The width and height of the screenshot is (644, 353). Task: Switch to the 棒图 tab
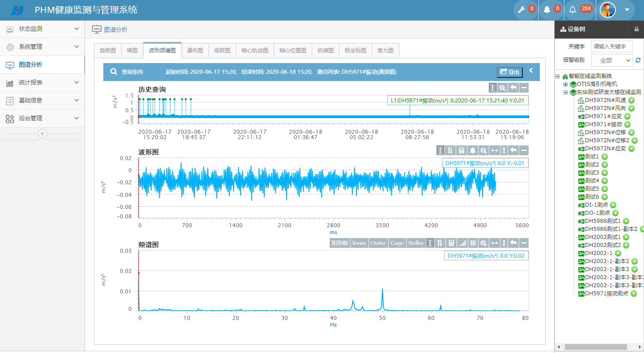pos(132,51)
